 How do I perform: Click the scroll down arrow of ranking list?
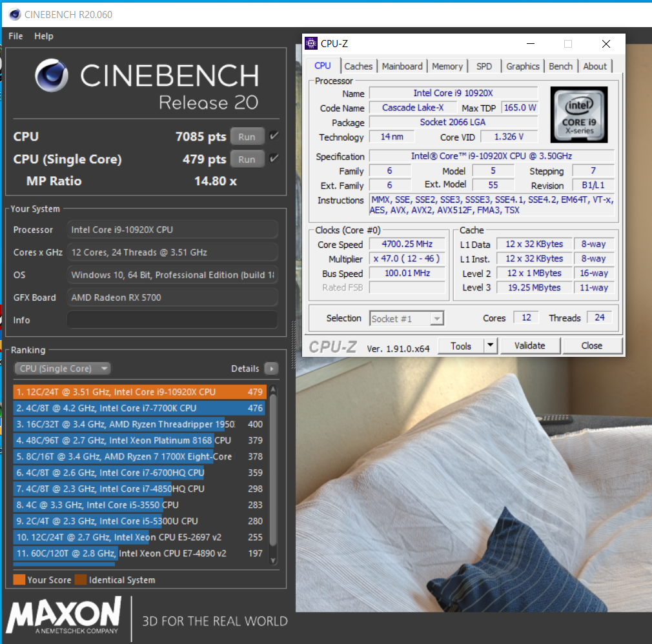pyautogui.click(x=273, y=560)
